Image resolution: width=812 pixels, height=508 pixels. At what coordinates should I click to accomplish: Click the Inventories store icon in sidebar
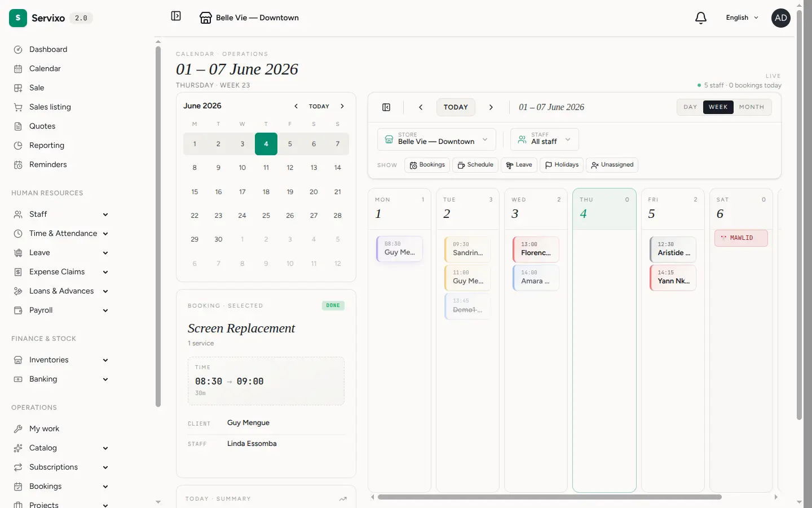[18, 360]
